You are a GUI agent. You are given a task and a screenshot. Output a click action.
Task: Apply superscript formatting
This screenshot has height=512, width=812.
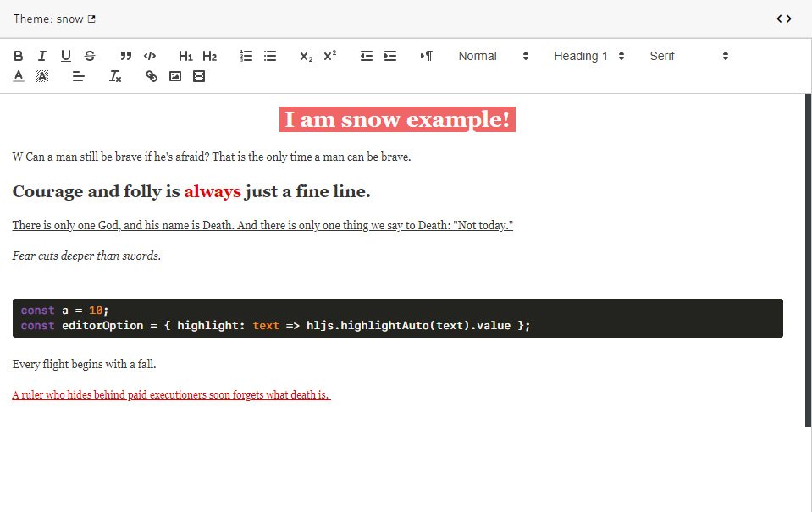tap(330, 56)
